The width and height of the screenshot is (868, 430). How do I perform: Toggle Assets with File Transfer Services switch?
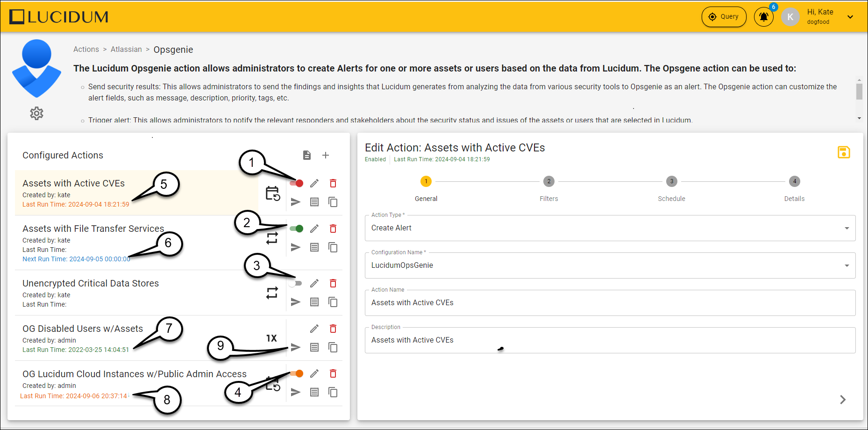pos(296,229)
